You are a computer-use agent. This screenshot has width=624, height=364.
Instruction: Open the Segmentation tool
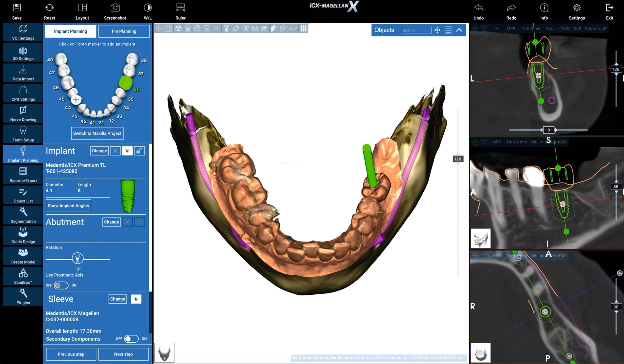pos(23,216)
